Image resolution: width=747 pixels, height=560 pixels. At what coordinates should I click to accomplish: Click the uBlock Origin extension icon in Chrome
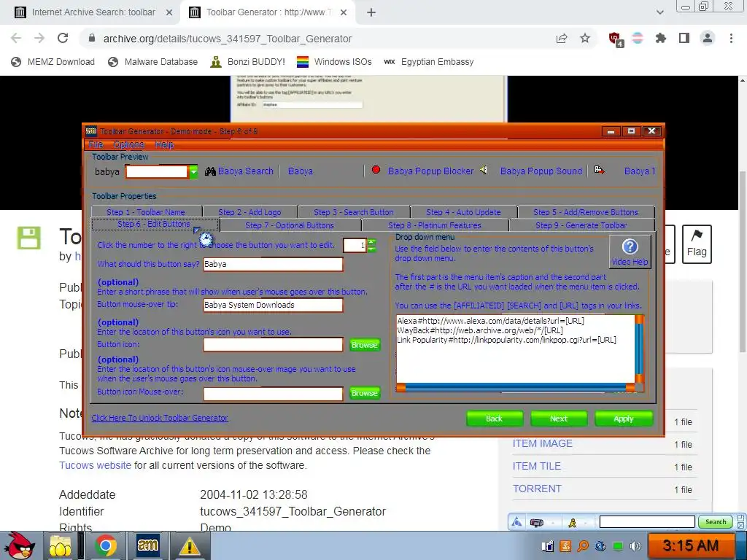tap(616, 39)
